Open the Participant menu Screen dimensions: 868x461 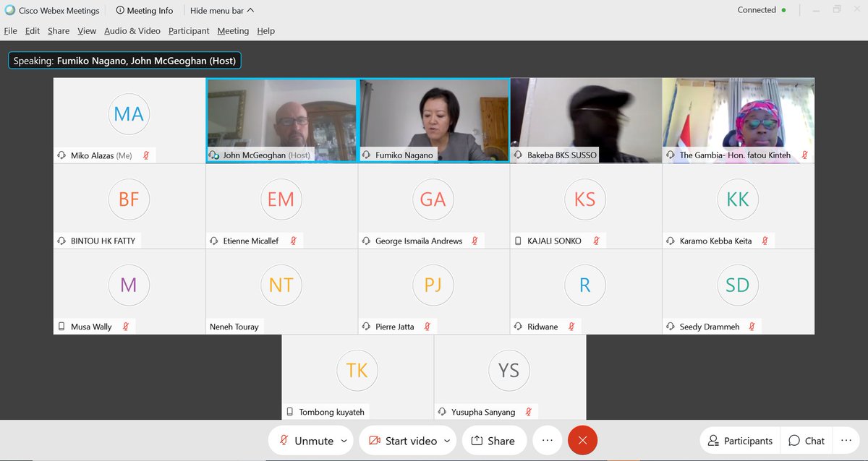tap(189, 31)
